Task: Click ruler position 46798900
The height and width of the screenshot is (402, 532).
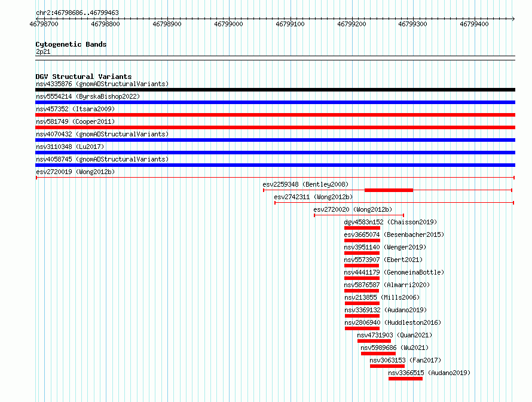Action: pyautogui.click(x=167, y=24)
